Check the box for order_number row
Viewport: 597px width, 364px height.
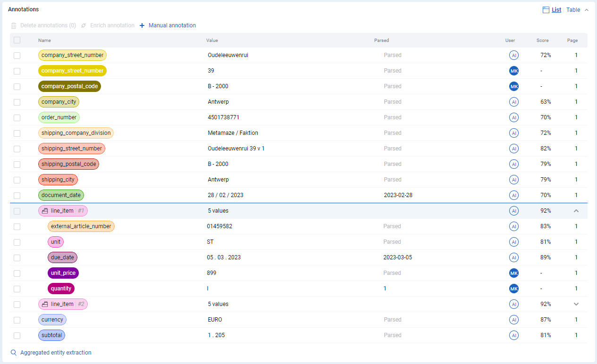click(x=17, y=118)
